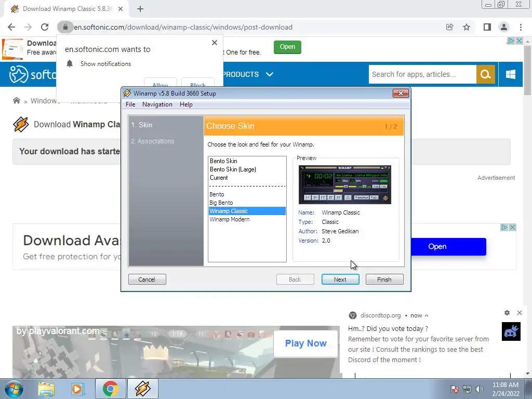Open Chrome's three-dot menu
Image resolution: width=532 pixels, height=399 pixels.
521,27
